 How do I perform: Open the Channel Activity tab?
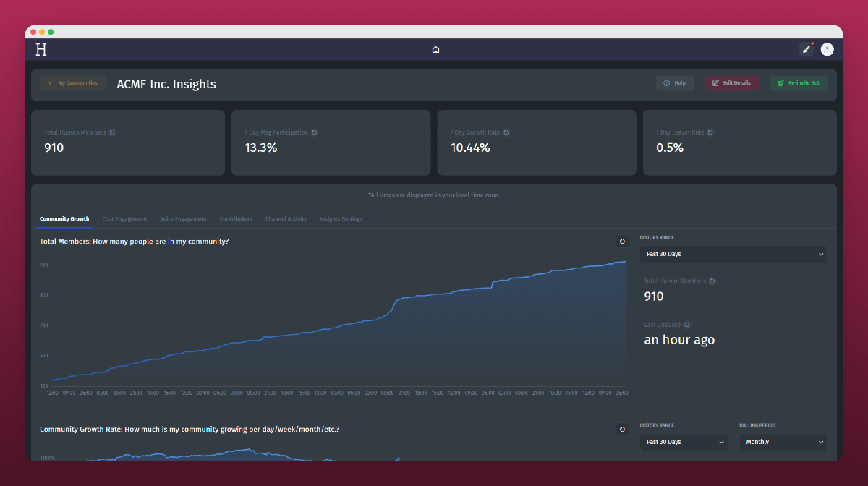(x=286, y=219)
